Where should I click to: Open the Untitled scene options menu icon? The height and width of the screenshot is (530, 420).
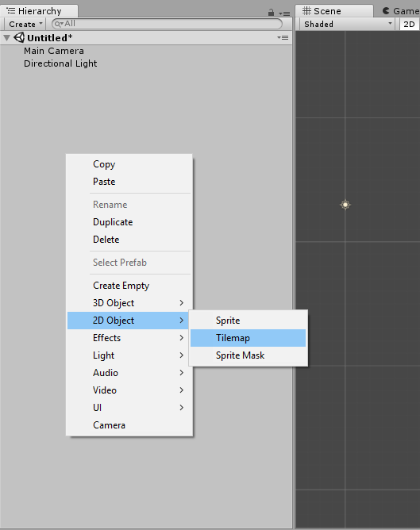coord(283,37)
